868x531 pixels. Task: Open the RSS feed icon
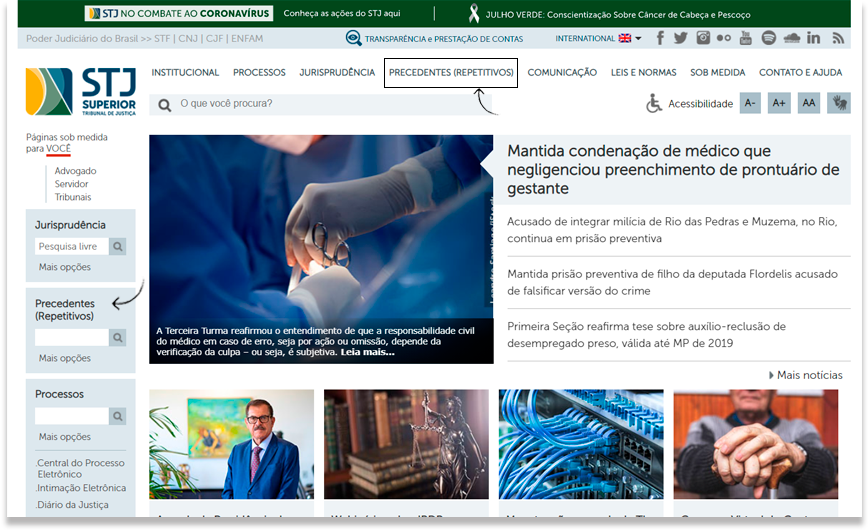click(838, 38)
